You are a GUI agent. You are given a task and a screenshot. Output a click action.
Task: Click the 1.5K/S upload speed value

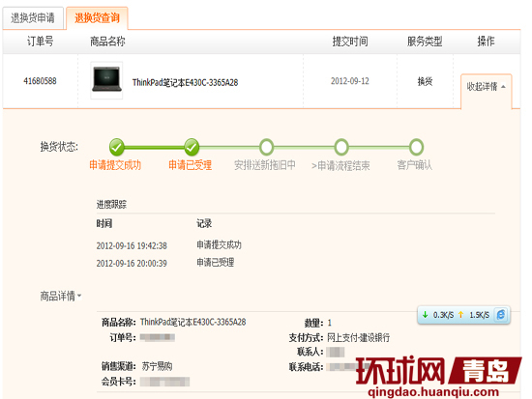479,315
